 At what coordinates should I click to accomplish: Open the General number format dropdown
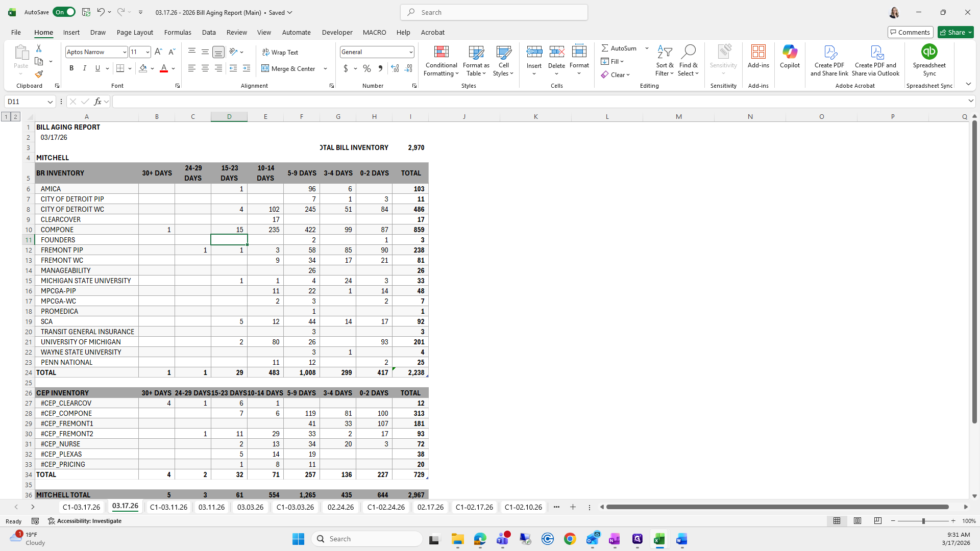[x=410, y=52]
